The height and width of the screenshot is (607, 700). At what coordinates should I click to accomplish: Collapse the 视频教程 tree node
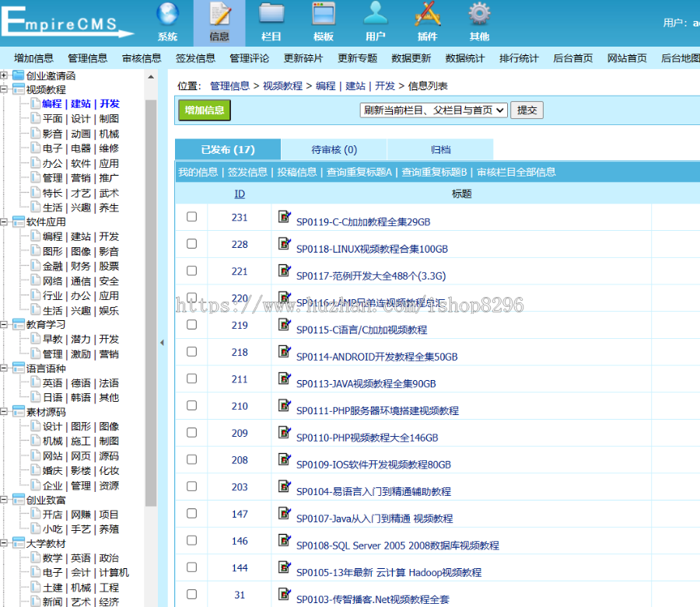click(5, 89)
